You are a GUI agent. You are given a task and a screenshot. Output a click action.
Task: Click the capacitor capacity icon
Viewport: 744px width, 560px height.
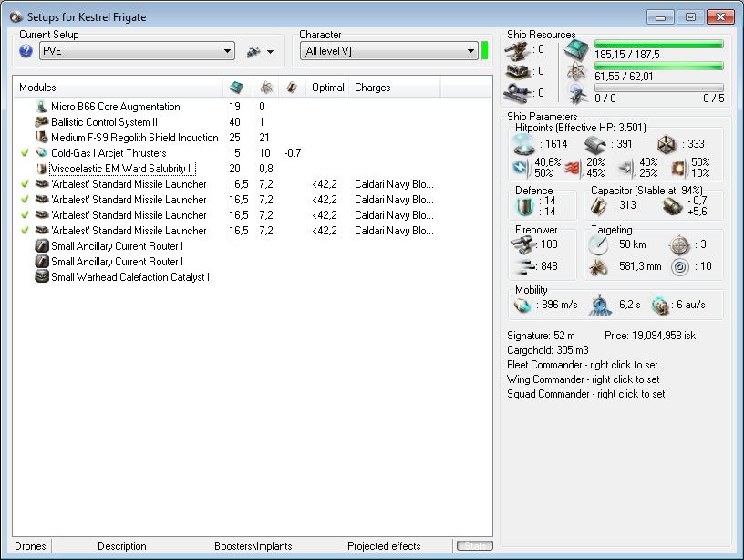(x=599, y=206)
